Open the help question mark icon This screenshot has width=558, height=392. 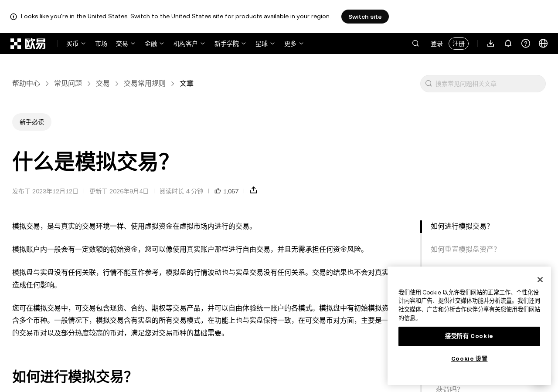[x=526, y=43]
